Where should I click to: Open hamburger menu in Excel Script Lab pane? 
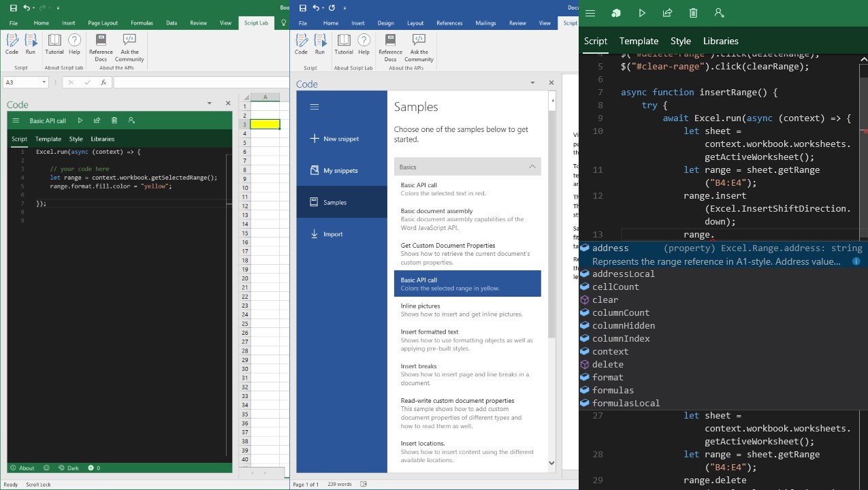[x=16, y=120]
